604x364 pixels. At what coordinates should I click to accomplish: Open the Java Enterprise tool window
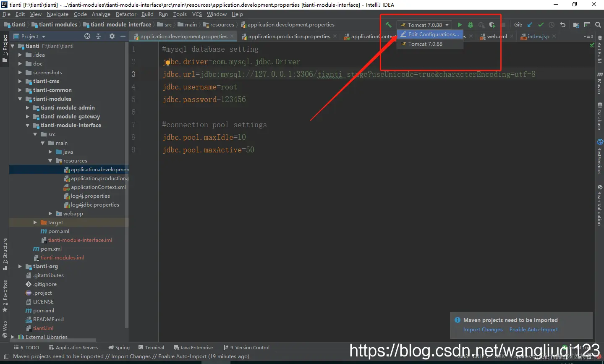[x=193, y=348]
